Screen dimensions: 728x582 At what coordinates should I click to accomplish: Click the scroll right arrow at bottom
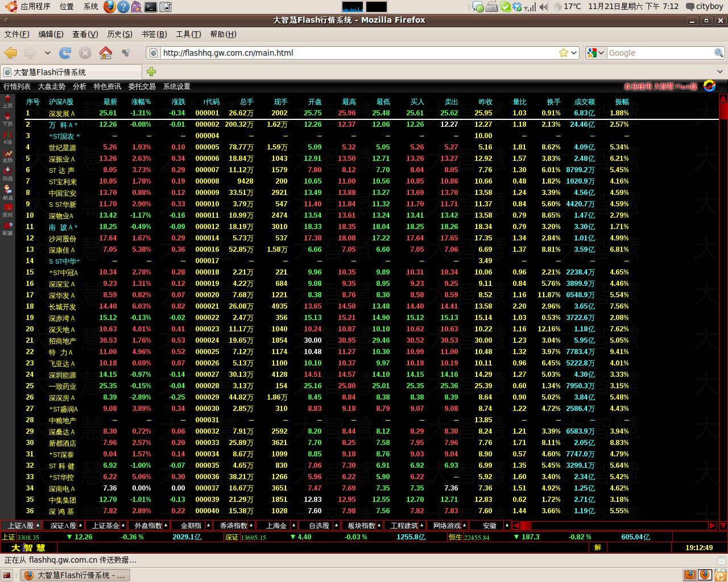point(712,525)
